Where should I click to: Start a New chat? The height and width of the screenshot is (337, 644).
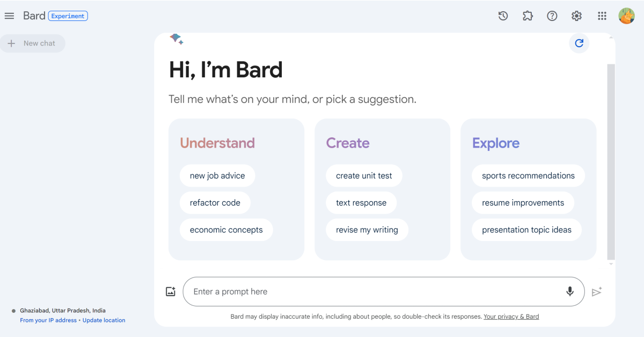coord(33,43)
